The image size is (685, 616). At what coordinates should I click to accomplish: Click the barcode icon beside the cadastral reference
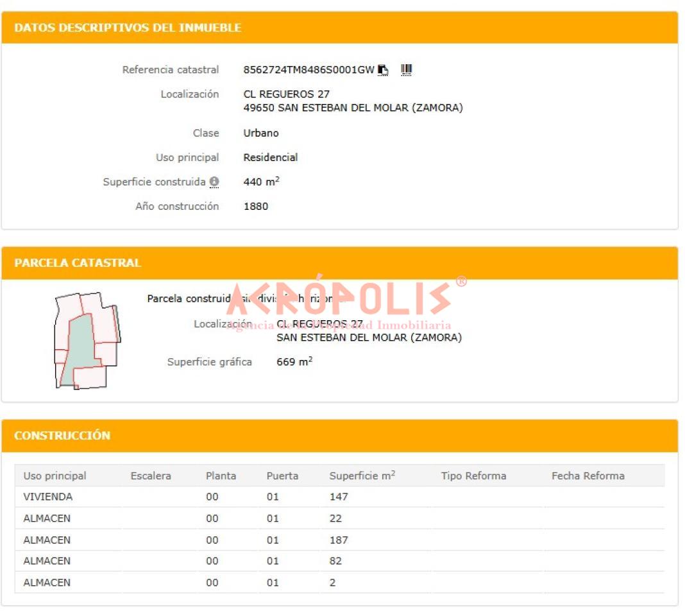click(406, 70)
